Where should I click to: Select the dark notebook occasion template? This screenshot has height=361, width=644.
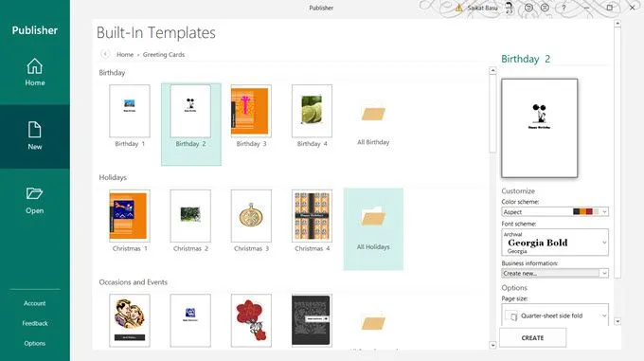point(312,320)
